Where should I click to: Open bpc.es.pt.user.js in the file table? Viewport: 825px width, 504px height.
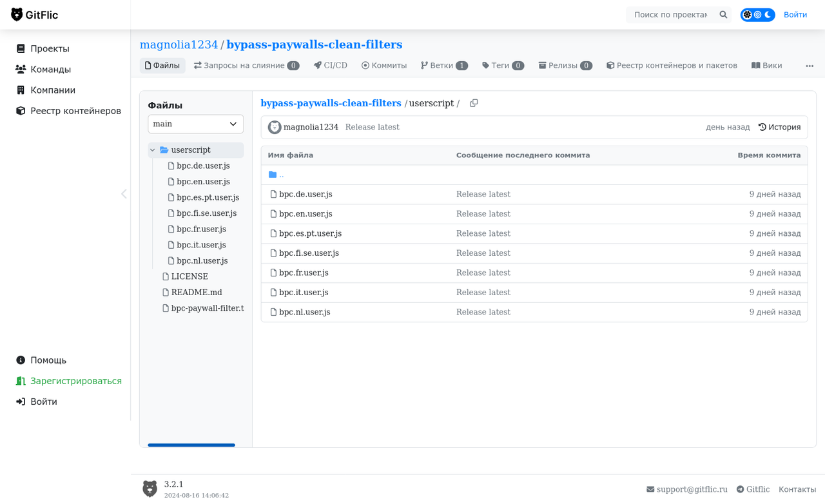point(310,233)
